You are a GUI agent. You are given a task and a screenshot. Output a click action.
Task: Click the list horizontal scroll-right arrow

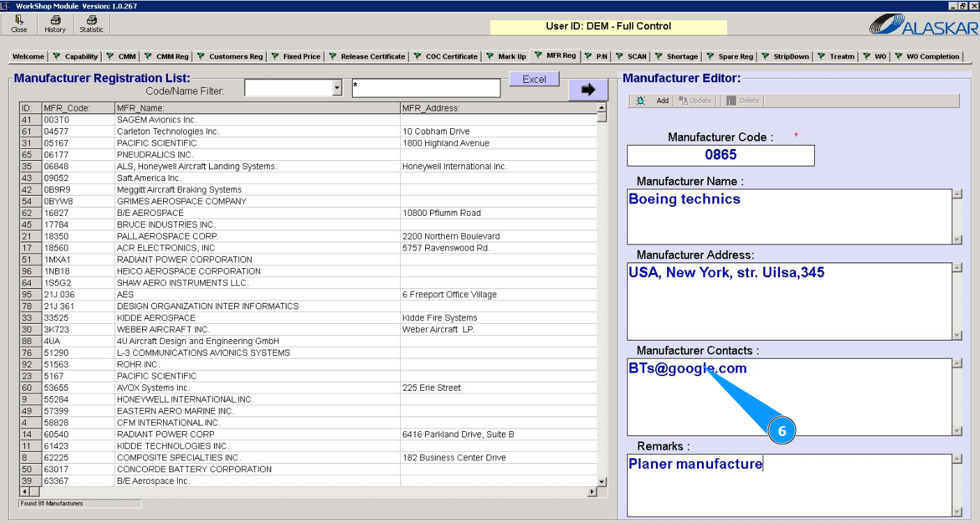pyautogui.click(x=593, y=492)
